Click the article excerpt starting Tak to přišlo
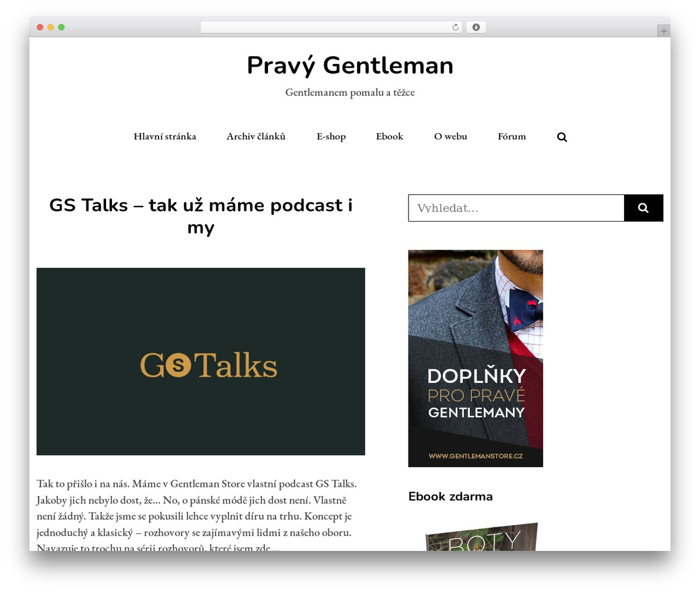This screenshot has height=593, width=700. (197, 515)
